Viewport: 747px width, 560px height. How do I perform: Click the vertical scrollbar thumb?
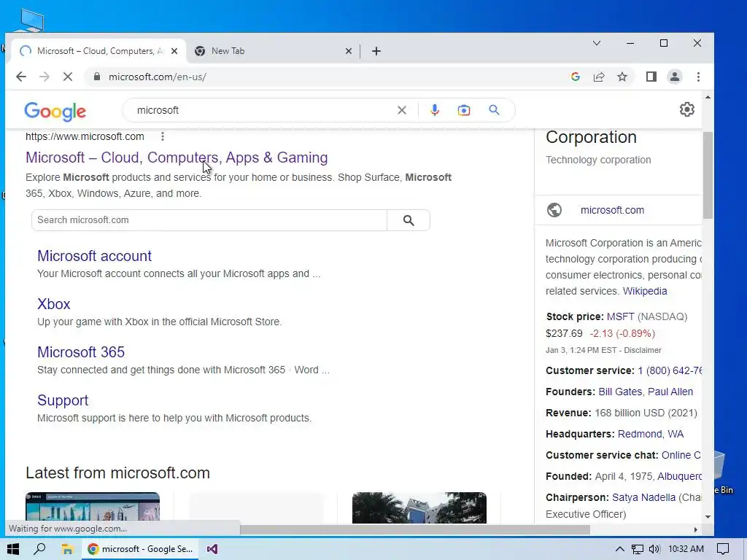coord(708,175)
